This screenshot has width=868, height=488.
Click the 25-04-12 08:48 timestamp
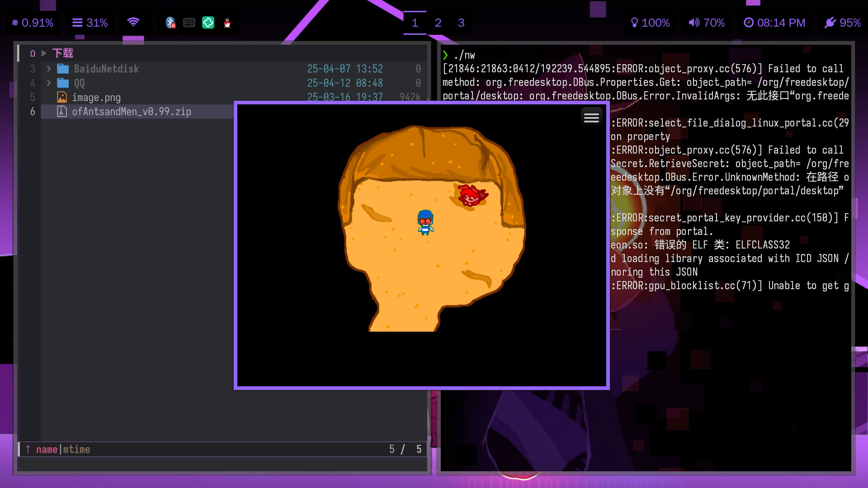(x=345, y=83)
